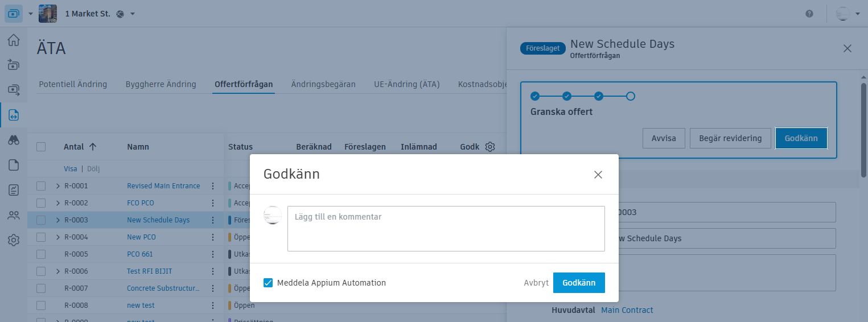Click Avbryt in the dialog
Image resolution: width=868 pixels, height=322 pixels.
pyautogui.click(x=536, y=283)
